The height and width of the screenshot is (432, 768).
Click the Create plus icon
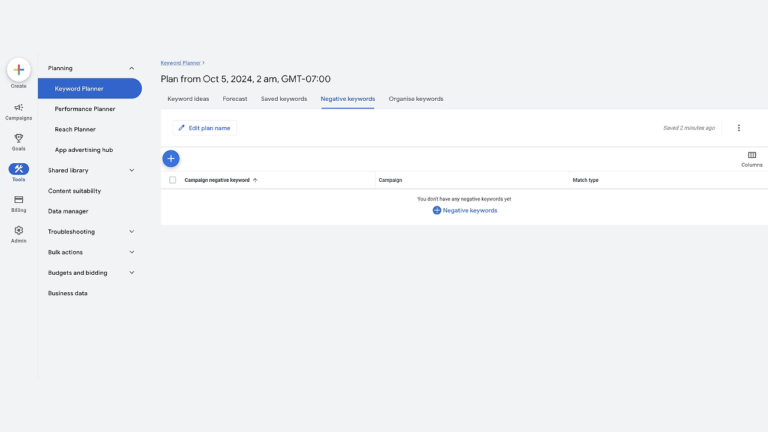point(19,70)
